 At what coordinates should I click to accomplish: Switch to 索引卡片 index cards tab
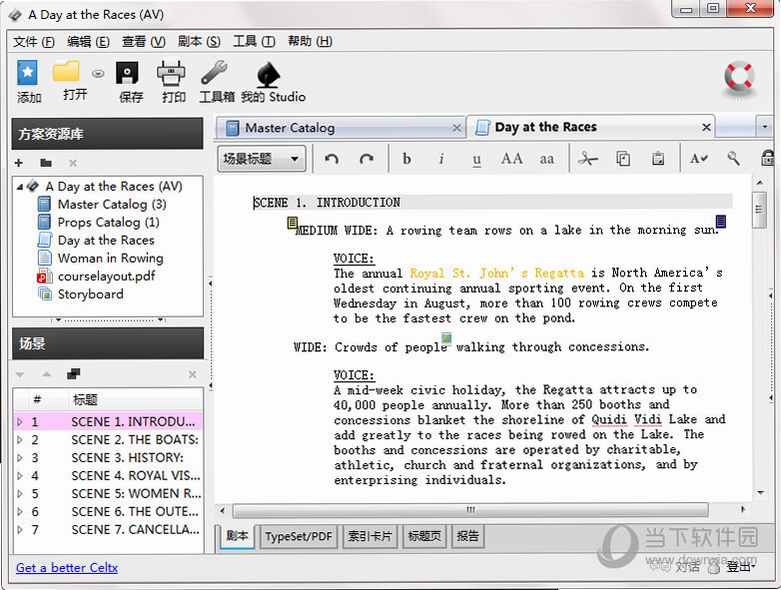370,536
